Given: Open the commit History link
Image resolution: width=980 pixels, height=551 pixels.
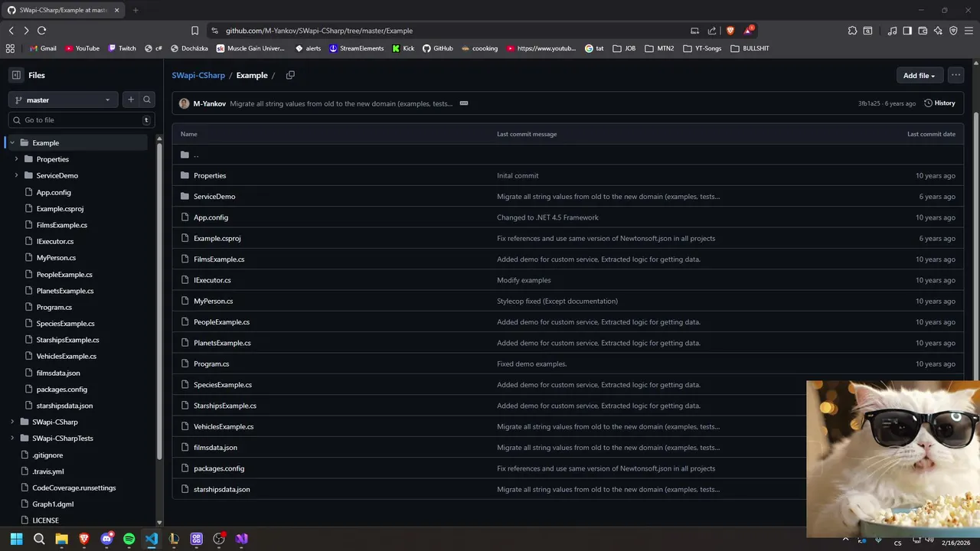Looking at the screenshot, I should point(939,103).
